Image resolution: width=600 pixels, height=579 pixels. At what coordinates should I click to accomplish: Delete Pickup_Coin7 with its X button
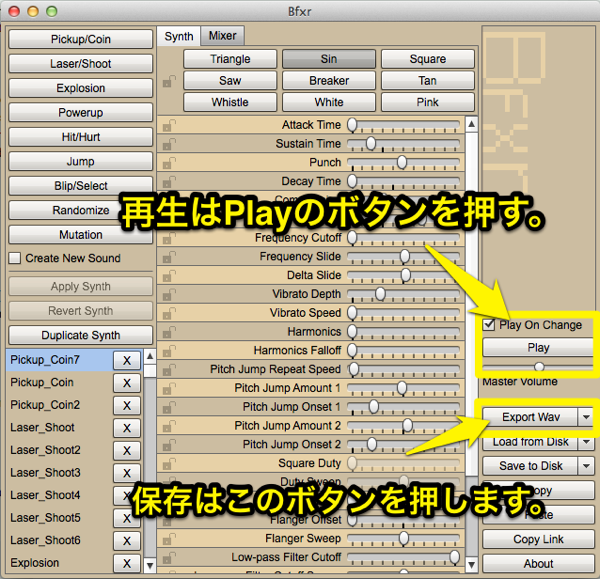[127, 360]
